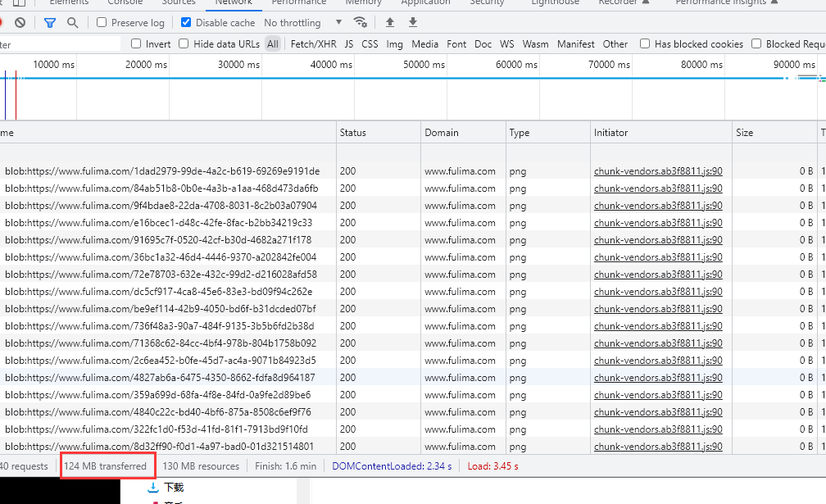The image size is (826, 504).
Task: Export HAR file with download arrow
Action: 413,22
